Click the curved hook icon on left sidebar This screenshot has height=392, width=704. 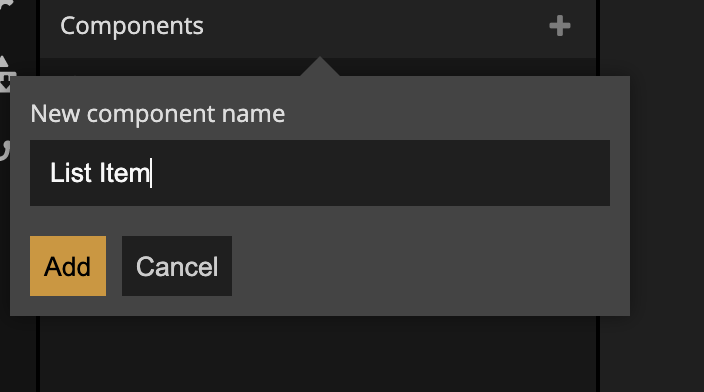coord(4,150)
